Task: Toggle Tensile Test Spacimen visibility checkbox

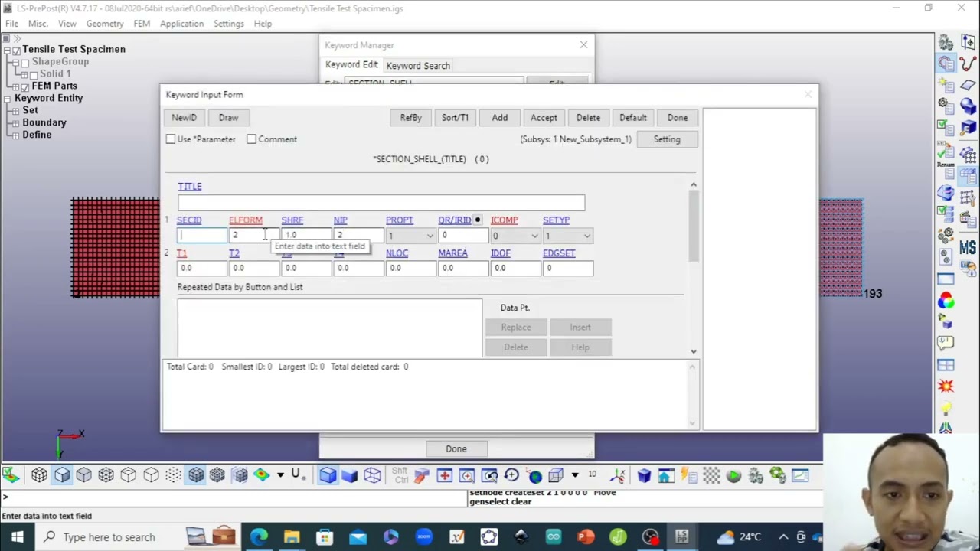Action: pyautogui.click(x=16, y=50)
